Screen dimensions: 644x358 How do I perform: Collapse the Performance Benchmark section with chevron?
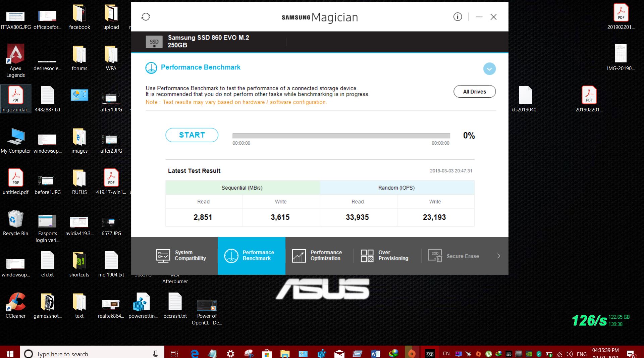(489, 69)
